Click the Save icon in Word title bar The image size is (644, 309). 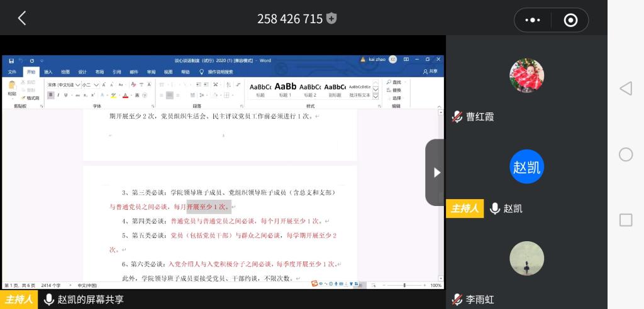pyautogui.click(x=12, y=60)
